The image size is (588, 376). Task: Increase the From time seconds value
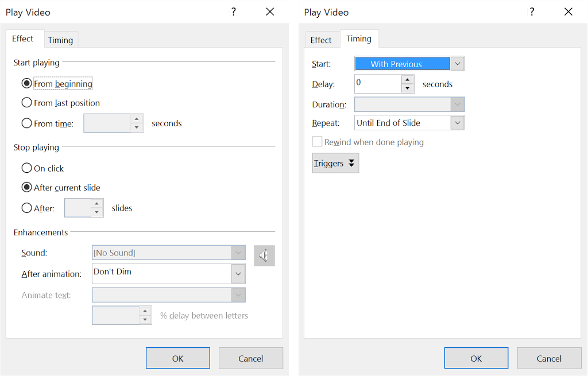point(137,119)
